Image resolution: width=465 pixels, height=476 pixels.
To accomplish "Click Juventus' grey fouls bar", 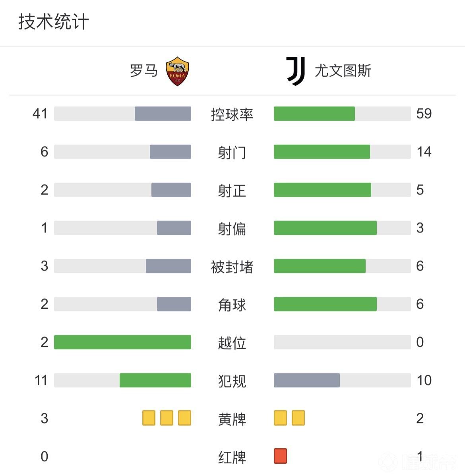I will click(306, 380).
